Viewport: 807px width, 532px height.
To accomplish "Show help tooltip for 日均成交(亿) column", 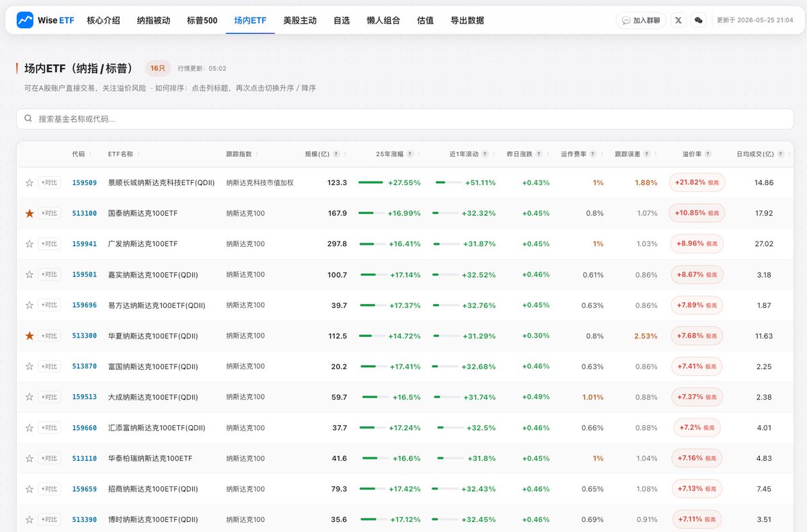I will 780,154.
